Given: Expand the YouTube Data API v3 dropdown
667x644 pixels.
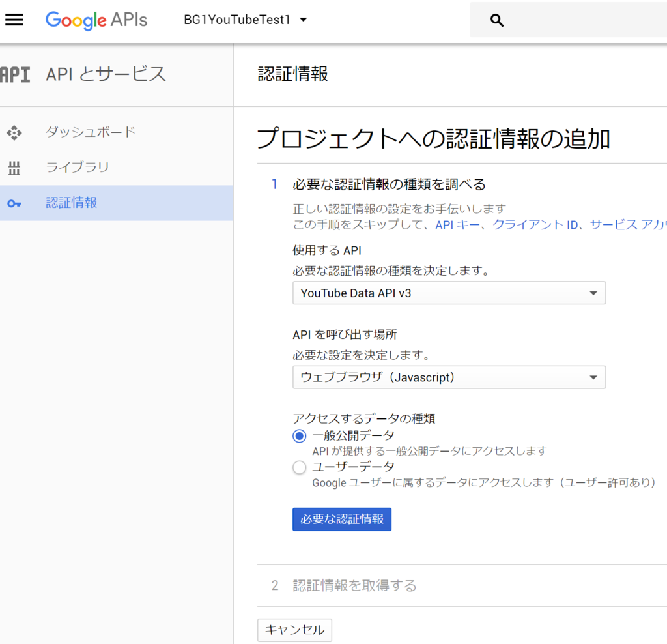Looking at the screenshot, I should pos(449,293).
